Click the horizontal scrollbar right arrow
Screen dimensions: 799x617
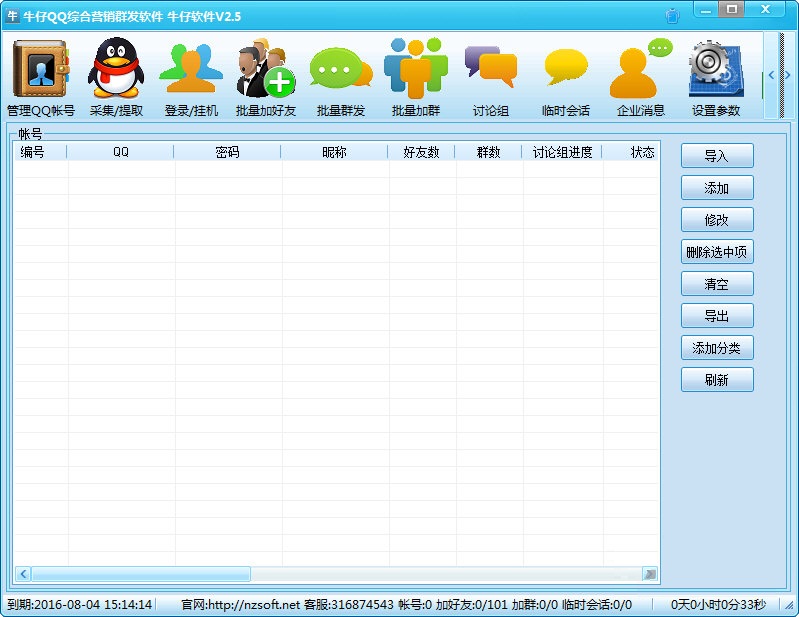click(x=650, y=574)
